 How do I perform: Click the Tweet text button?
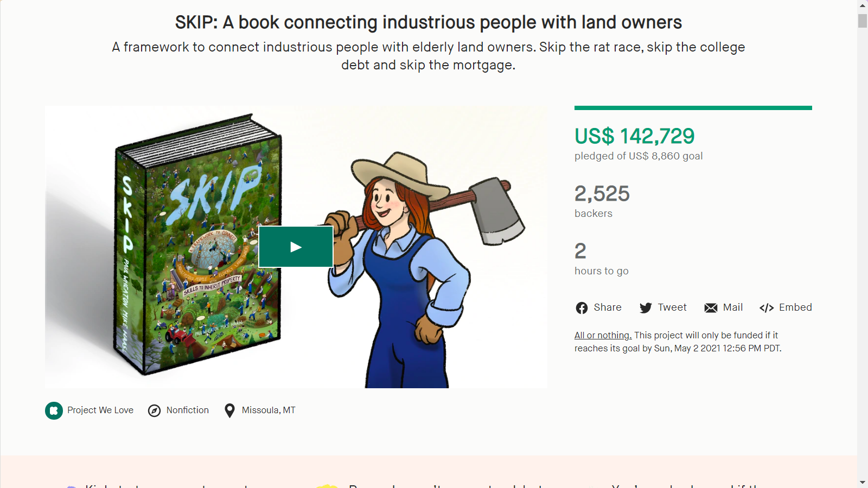[672, 307]
